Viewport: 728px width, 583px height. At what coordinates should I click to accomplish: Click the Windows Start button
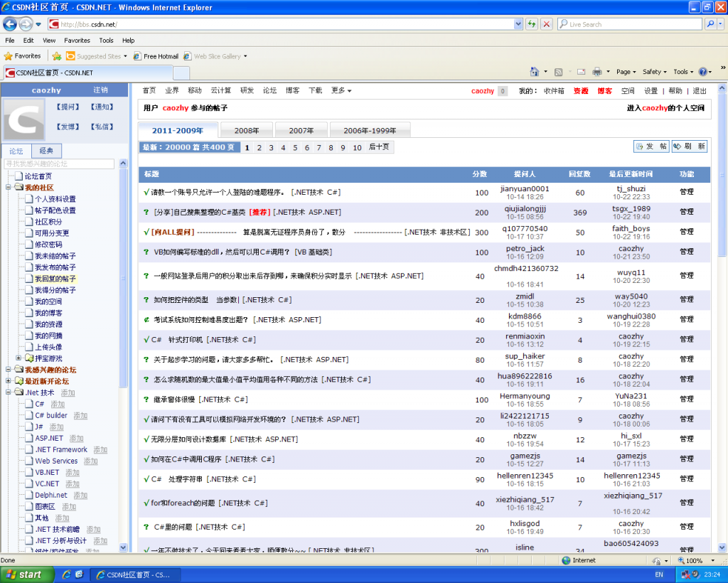(x=27, y=574)
